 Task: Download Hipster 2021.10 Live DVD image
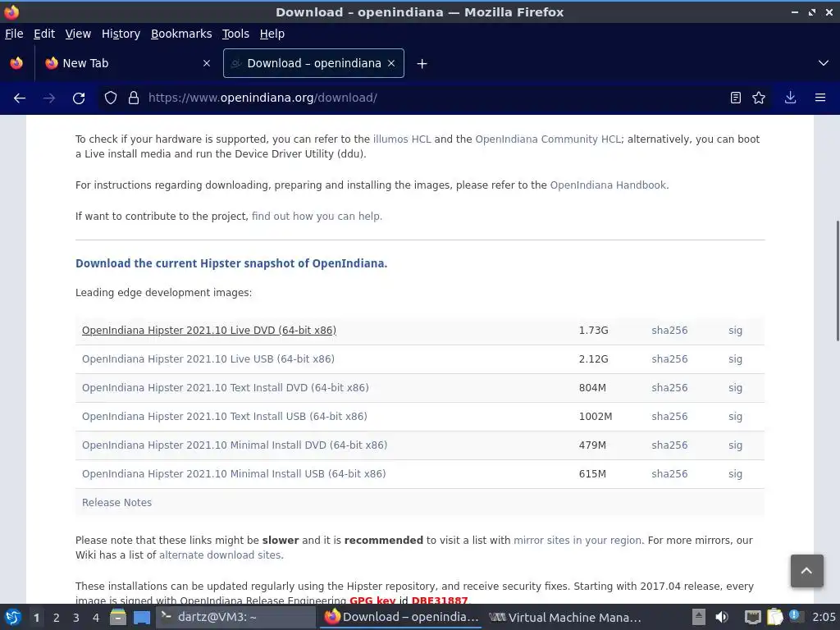click(x=209, y=331)
